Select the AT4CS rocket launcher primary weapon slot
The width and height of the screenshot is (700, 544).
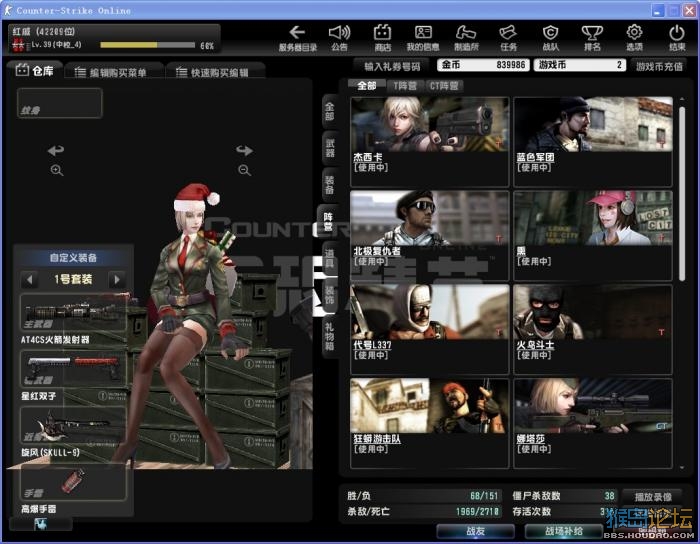[73, 312]
